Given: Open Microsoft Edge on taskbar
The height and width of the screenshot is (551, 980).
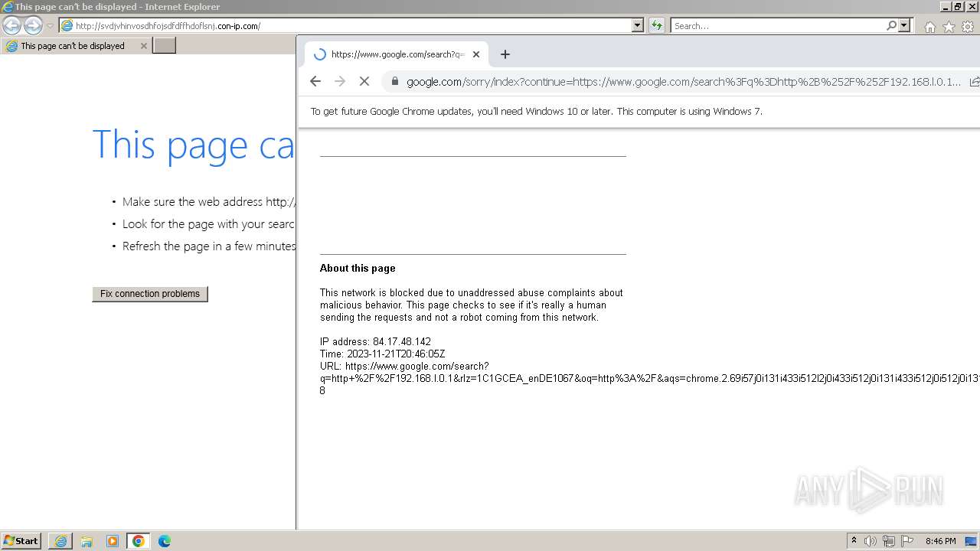Looking at the screenshot, I should tap(165, 541).
